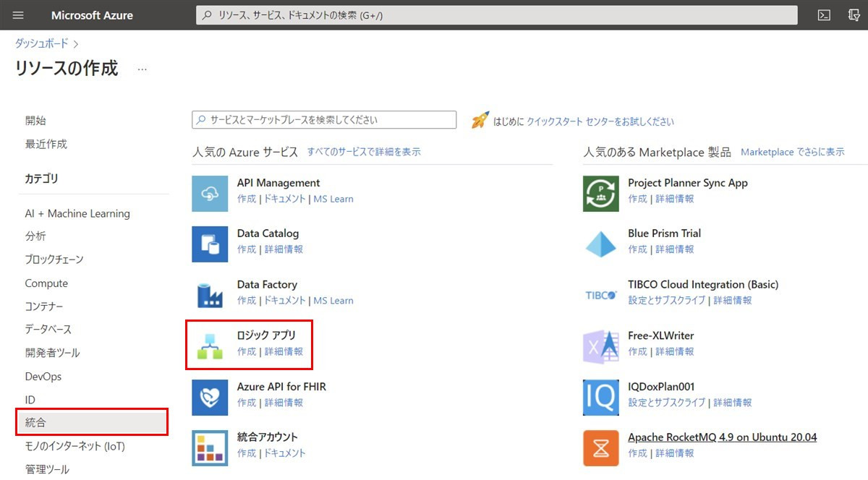Click 作成 under Free-XLWriter

tap(638, 351)
